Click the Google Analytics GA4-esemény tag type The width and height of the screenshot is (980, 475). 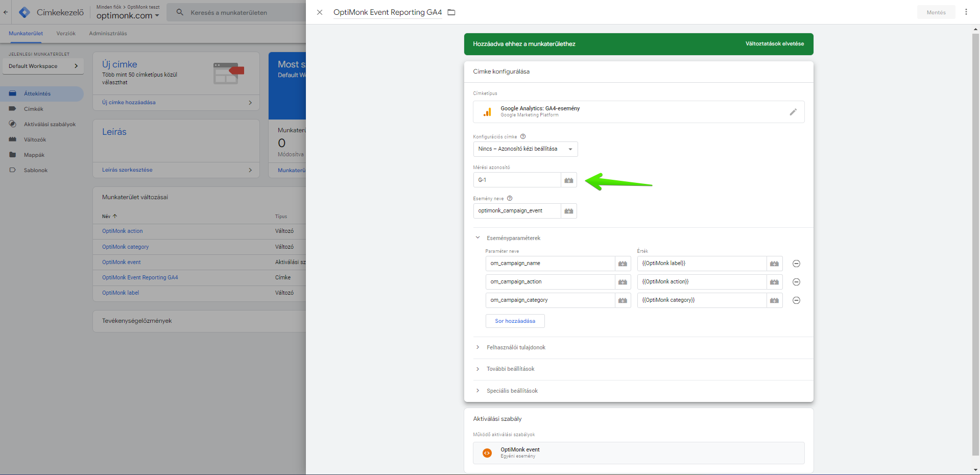point(638,112)
